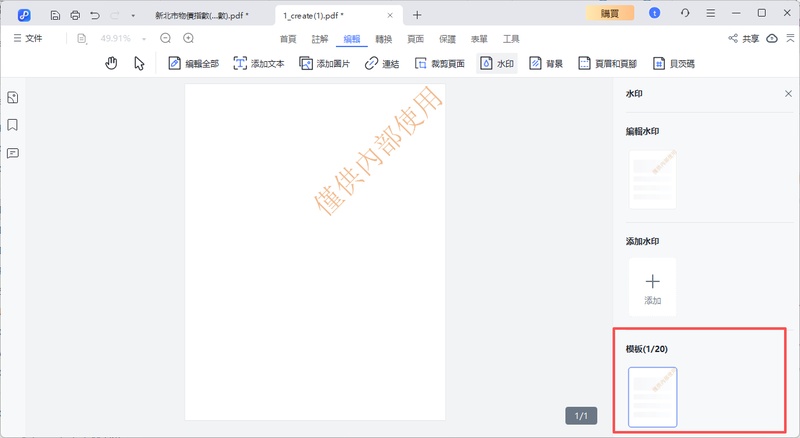The width and height of the screenshot is (800, 438).
Task: Click the 背景 background tool
Action: tap(546, 63)
